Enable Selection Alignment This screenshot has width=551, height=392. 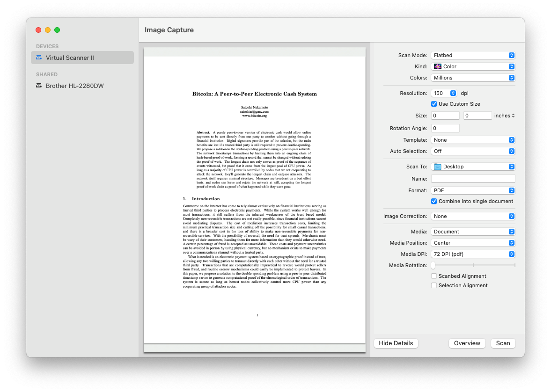(434, 285)
